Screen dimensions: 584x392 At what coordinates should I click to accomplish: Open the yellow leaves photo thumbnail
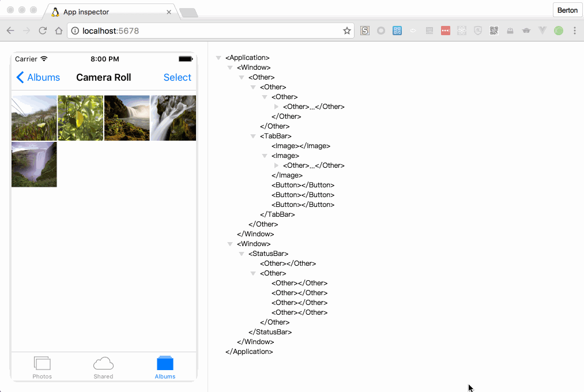[81, 118]
